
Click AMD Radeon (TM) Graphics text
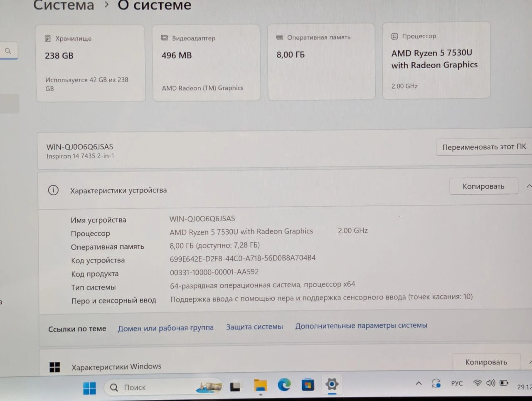point(202,88)
